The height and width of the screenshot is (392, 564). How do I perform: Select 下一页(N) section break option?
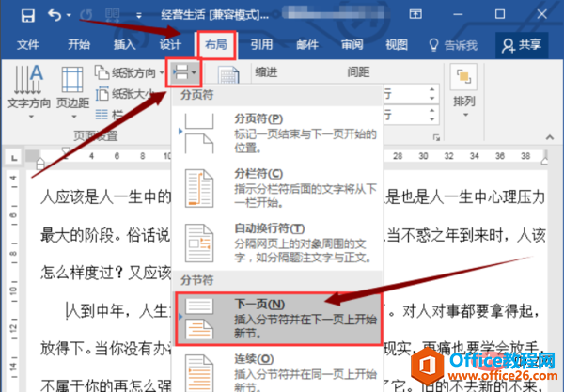279,319
